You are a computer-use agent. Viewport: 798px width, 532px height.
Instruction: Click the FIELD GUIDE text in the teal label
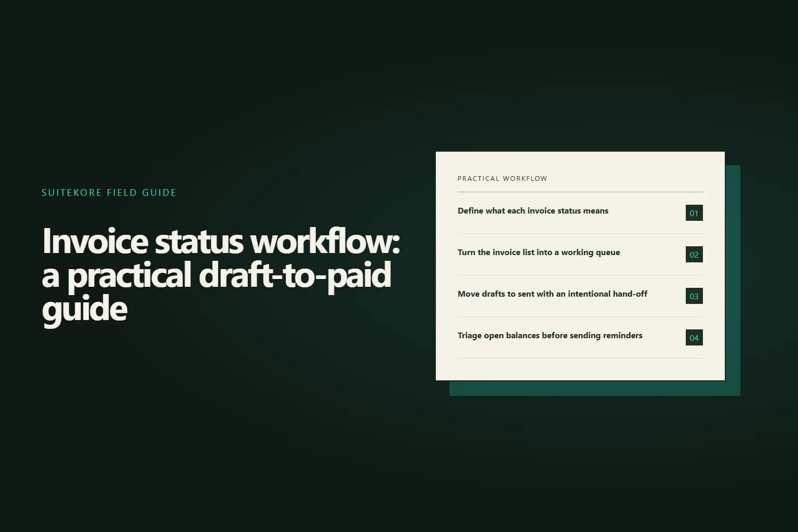point(141,193)
